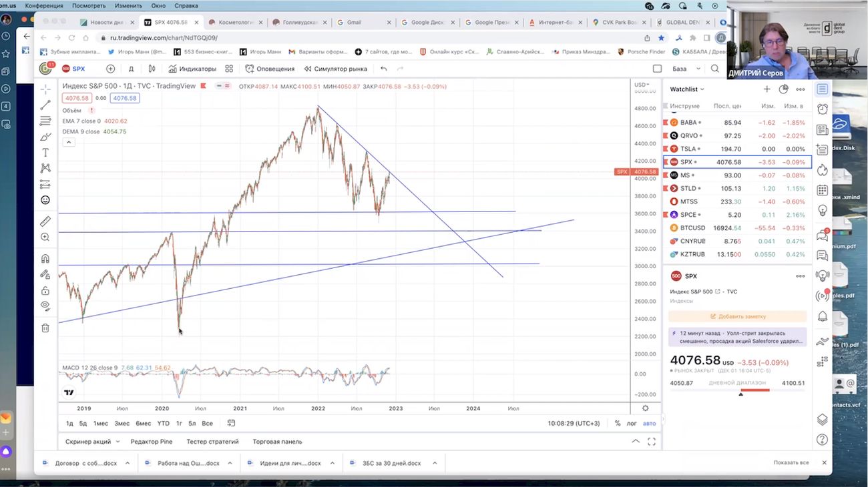Select the trend line drawing tool
Screen dimensions: 868x487
click(x=45, y=105)
